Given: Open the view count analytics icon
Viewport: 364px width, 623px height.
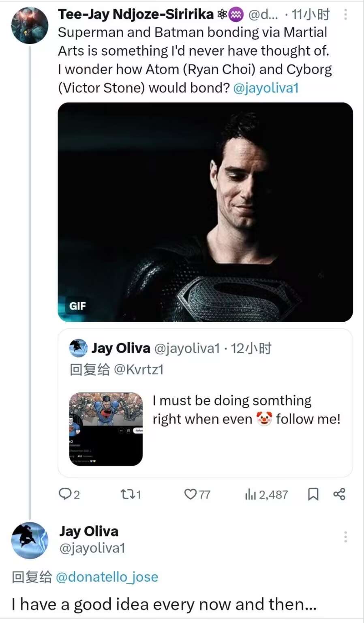Looking at the screenshot, I should (x=251, y=494).
